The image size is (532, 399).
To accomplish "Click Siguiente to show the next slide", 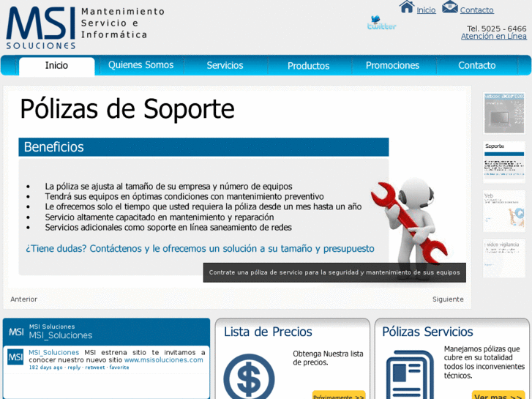I will [448, 299].
